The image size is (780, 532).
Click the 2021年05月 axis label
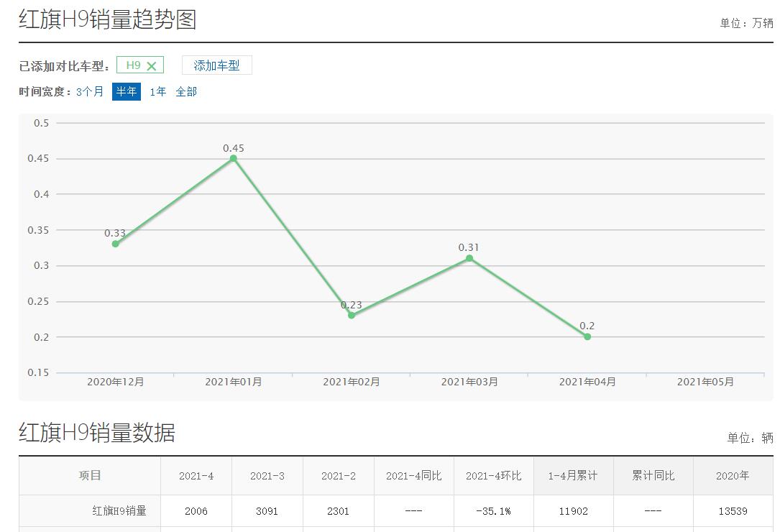[705, 382]
